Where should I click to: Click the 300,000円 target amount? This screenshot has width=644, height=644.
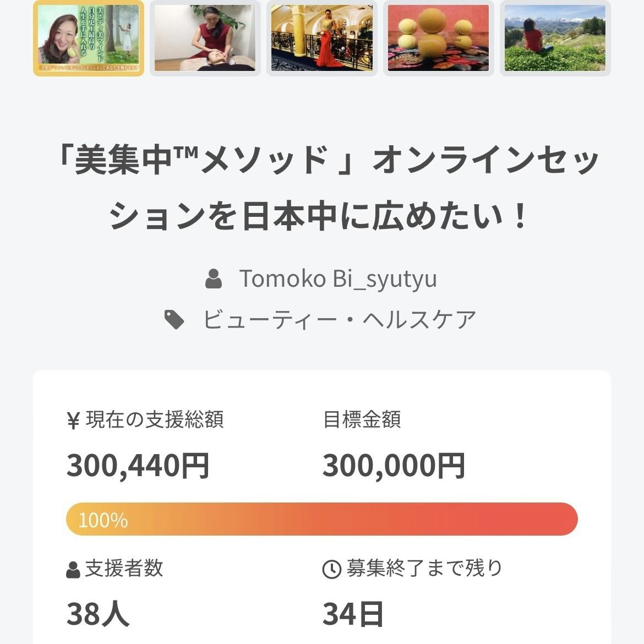[394, 466]
